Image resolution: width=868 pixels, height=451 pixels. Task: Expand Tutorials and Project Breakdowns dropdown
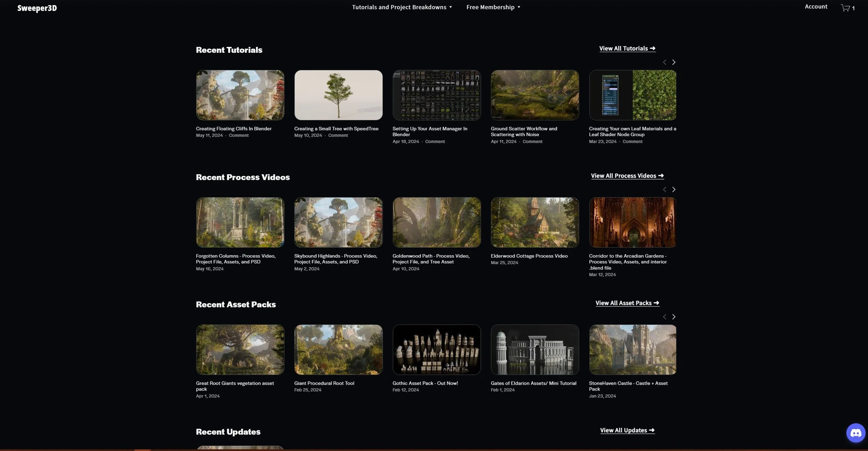pos(402,7)
